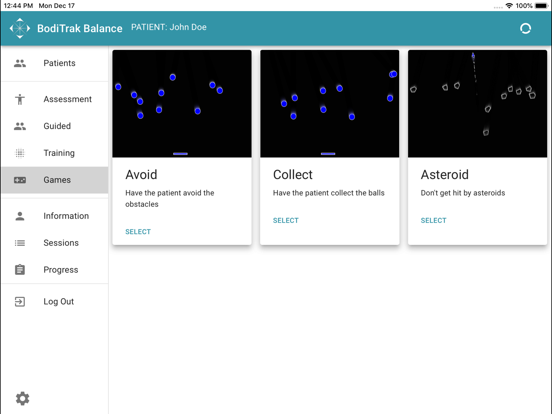Select the Avoid game

click(x=138, y=232)
